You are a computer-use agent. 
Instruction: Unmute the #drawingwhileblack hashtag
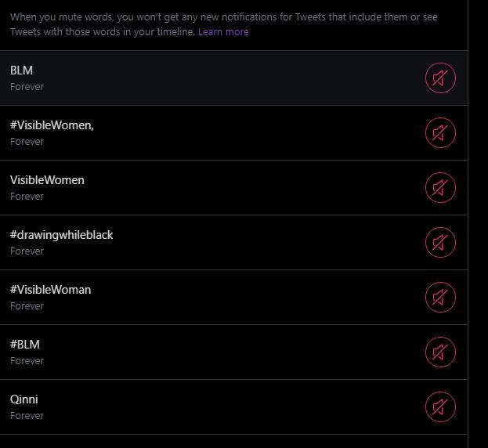(x=440, y=242)
